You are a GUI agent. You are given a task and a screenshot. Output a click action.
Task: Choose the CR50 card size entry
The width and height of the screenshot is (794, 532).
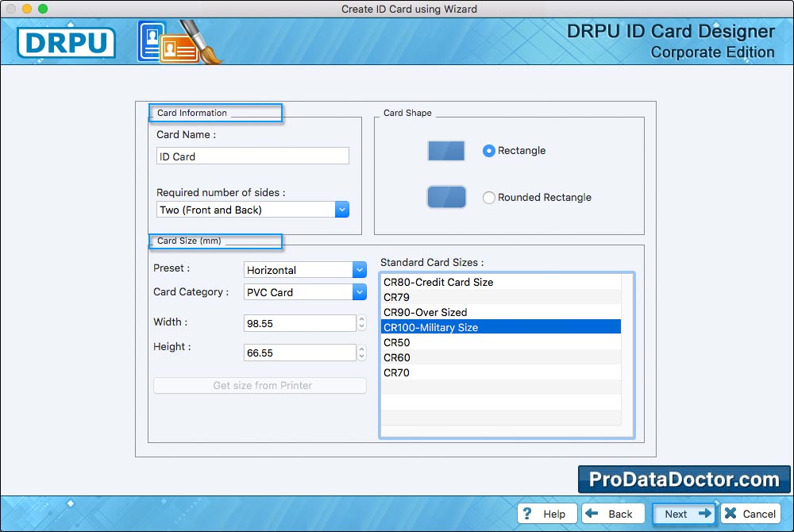397,342
